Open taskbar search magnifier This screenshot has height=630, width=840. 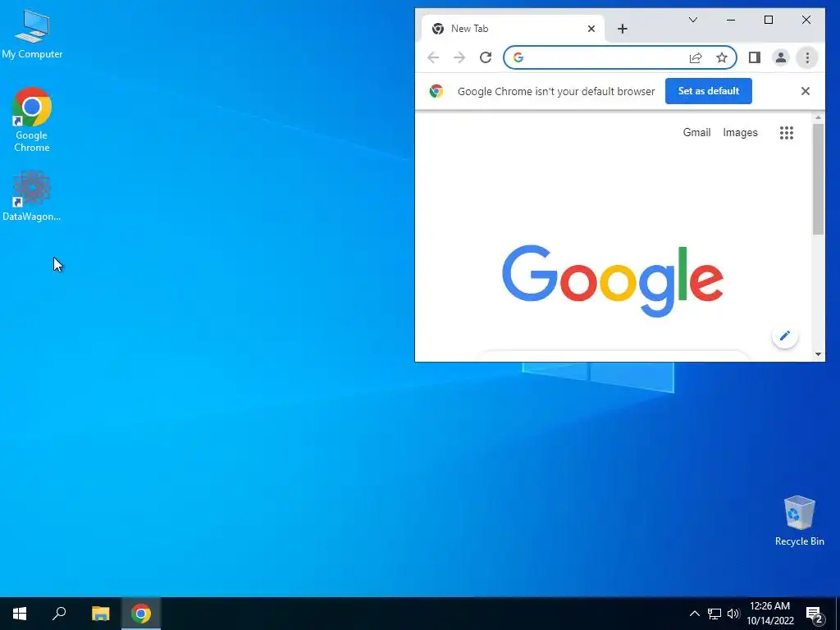pyautogui.click(x=59, y=614)
